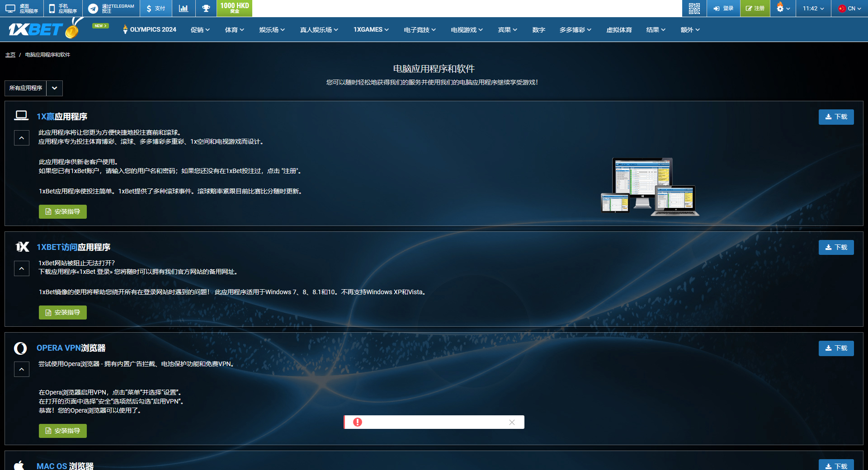Download the 1XBET访问应用程序
Viewport: 868px width, 470px height.
tap(836, 247)
